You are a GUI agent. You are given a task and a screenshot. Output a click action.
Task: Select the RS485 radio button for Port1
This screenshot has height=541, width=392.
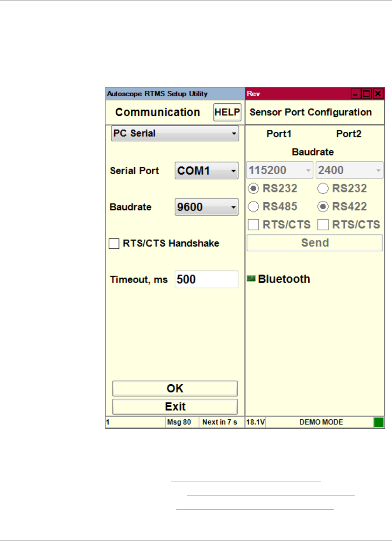253,207
